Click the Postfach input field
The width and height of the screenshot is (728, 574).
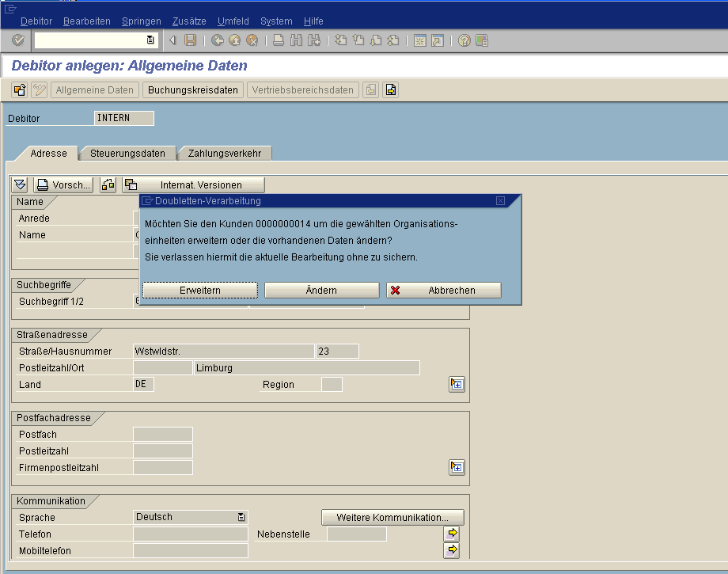(163, 434)
